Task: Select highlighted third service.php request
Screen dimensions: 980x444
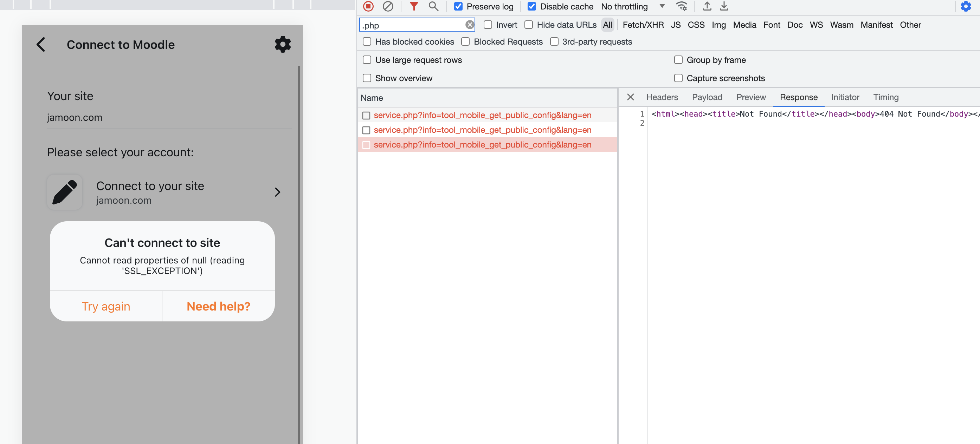Action: pyautogui.click(x=487, y=145)
